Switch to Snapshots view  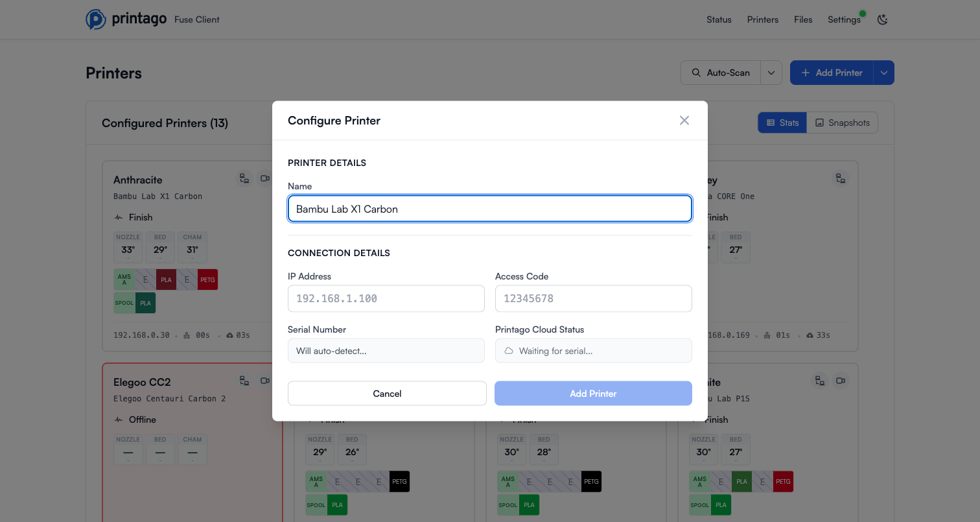tap(843, 123)
